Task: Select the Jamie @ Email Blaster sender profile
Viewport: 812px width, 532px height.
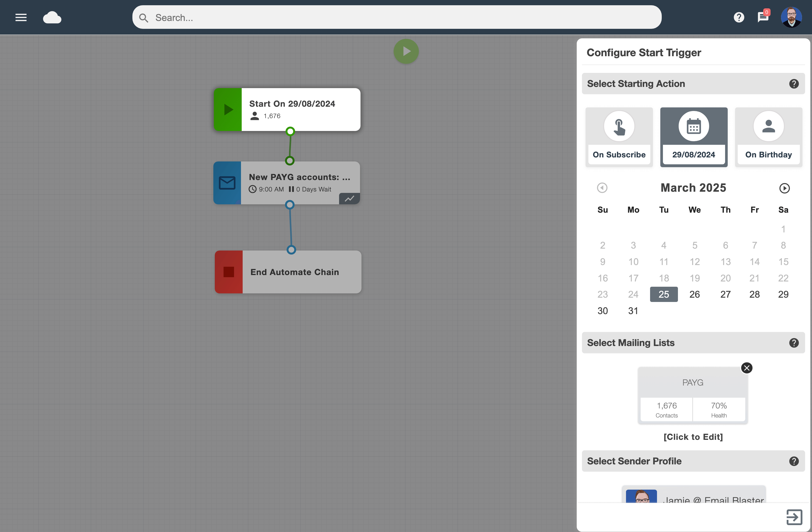Action: pos(694,494)
